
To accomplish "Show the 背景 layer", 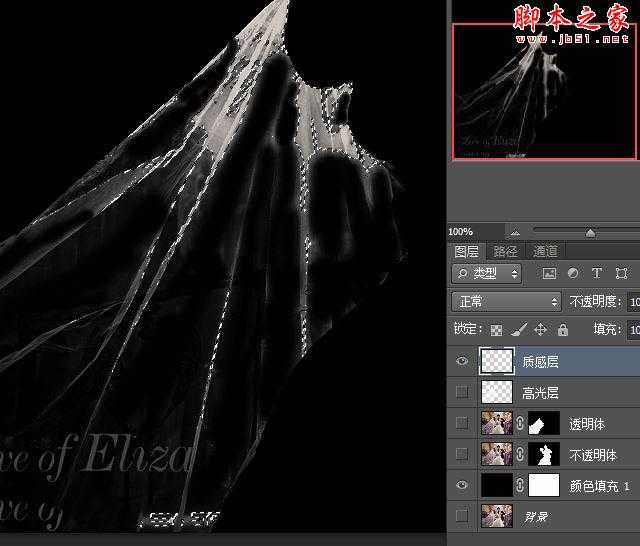I will click(x=462, y=516).
